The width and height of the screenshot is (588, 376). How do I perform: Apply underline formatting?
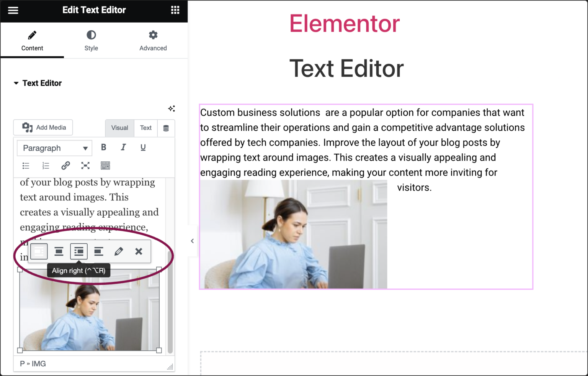143,148
